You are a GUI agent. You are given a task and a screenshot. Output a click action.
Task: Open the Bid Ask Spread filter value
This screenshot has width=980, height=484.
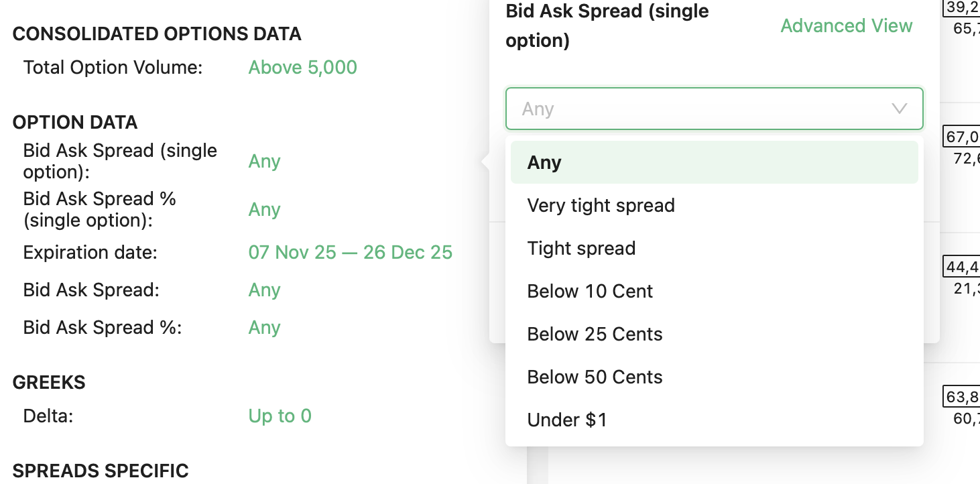pos(264,290)
